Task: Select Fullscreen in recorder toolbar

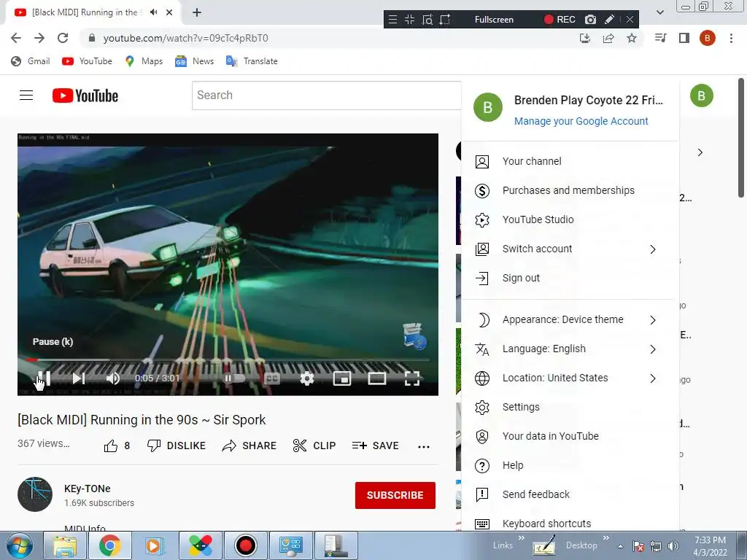Action: (x=494, y=20)
